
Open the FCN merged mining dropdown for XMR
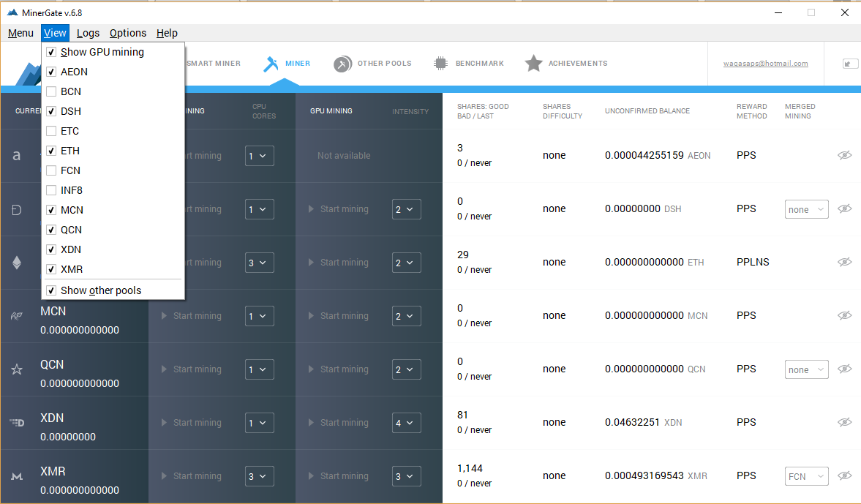[x=807, y=476]
